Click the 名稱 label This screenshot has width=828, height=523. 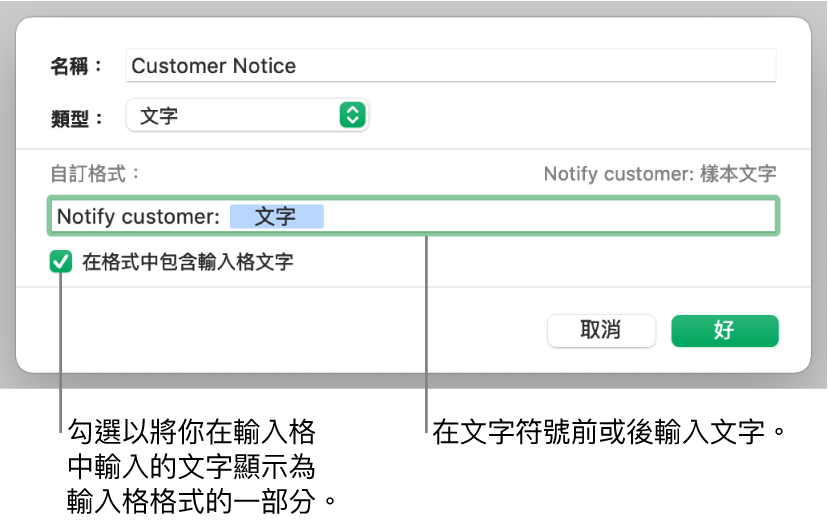tap(77, 67)
